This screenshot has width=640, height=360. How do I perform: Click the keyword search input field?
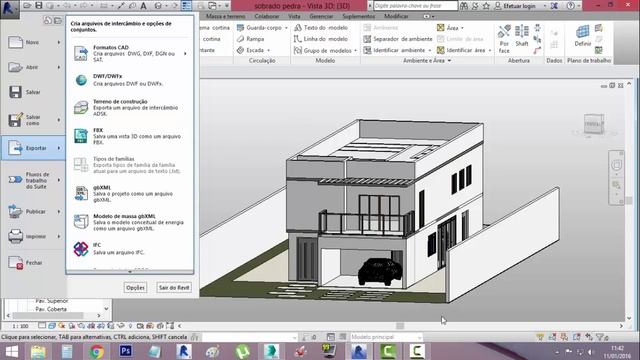(x=416, y=6)
